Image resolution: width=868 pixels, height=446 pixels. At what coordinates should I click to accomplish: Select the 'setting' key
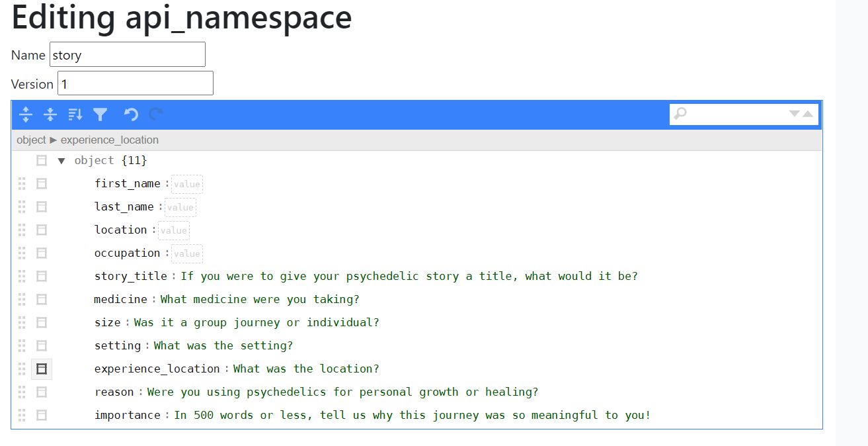[118, 345]
